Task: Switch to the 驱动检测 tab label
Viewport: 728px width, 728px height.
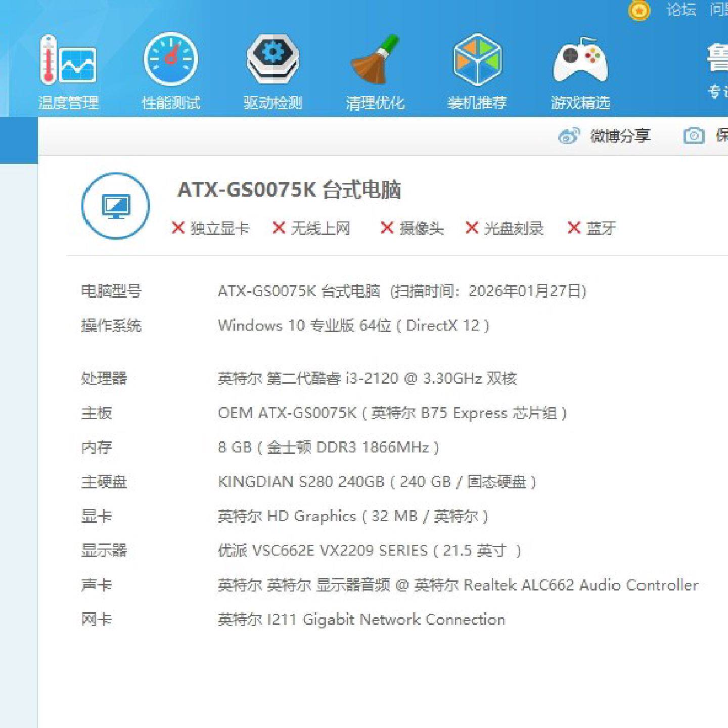Action: (x=273, y=103)
